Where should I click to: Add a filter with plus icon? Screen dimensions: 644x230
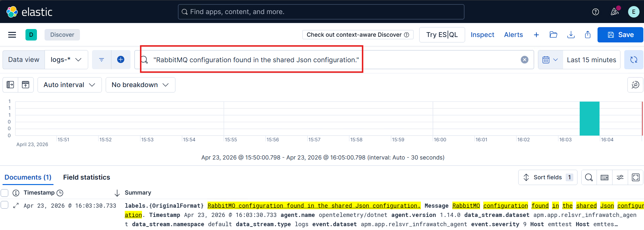point(121,60)
